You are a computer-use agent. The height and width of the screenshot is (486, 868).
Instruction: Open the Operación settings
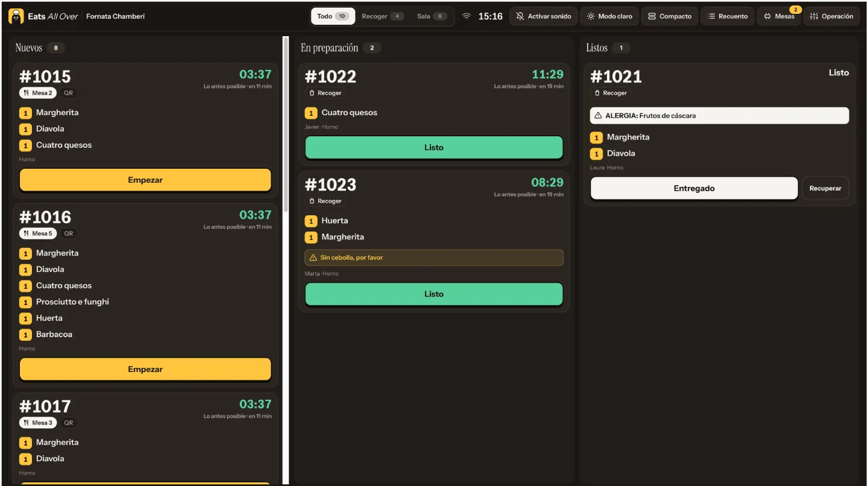pos(832,16)
